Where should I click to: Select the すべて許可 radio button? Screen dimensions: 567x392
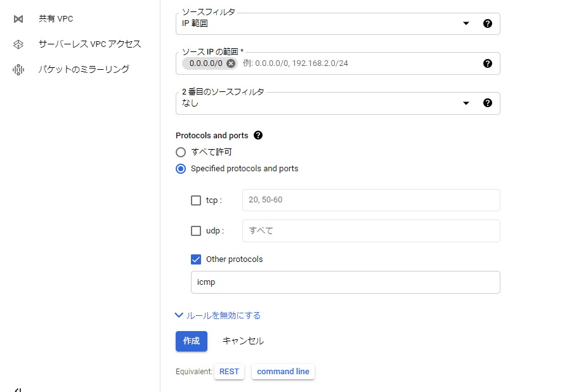click(181, 152)
